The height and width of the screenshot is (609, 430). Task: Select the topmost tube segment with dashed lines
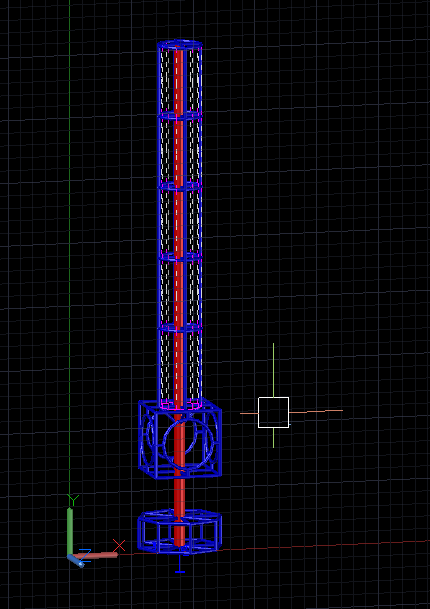click(x=180, y=80)
